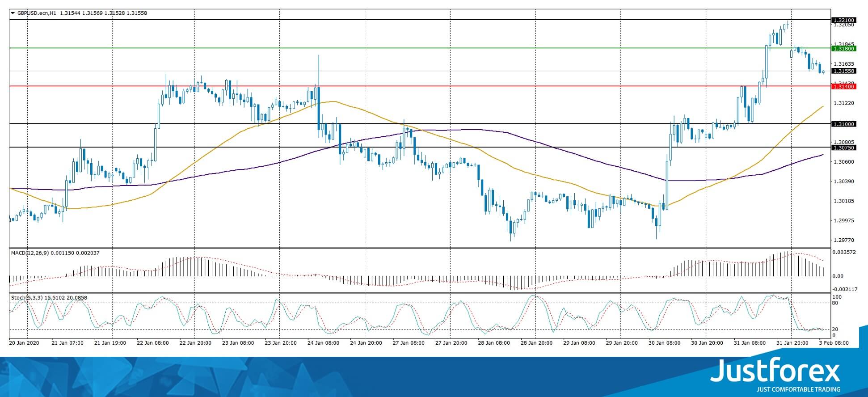This screenshot has width=868, height=397.
Task: Click the 31 Jan 08:00 time label
Action: pyautogui.click(x=750, y=343)
